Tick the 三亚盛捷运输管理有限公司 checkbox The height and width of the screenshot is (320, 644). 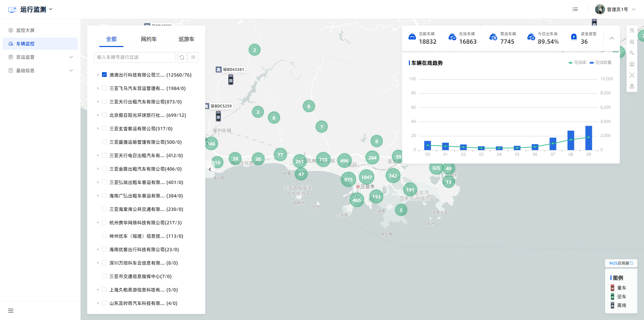[104, 142]
